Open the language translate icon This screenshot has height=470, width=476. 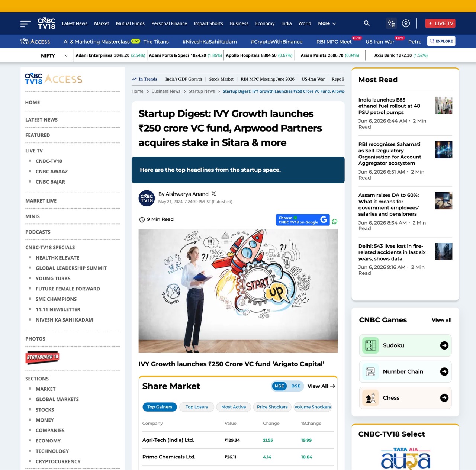[x=391, y=23]
